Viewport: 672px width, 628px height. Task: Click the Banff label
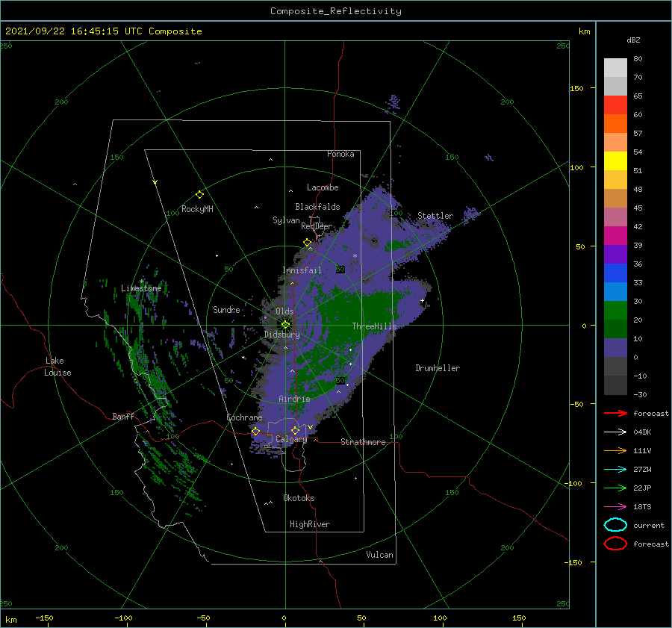123,416
